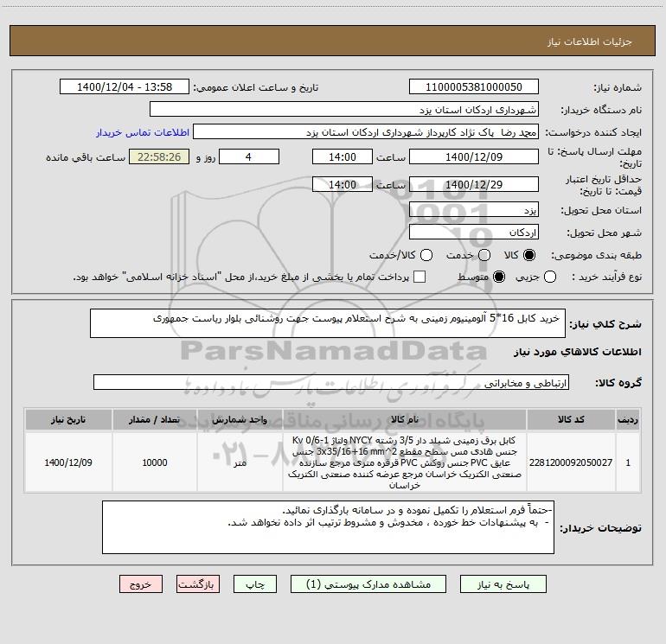Click the product name cell کابل برق زمینی
666x644 pixels.
405,462
